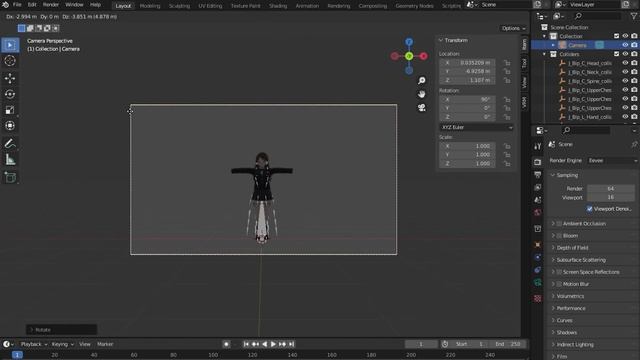Image resolution: width=640 pixels, height=360 pixels.
Task: Click the Marker menu in timeline
Action: pos(105,344)
